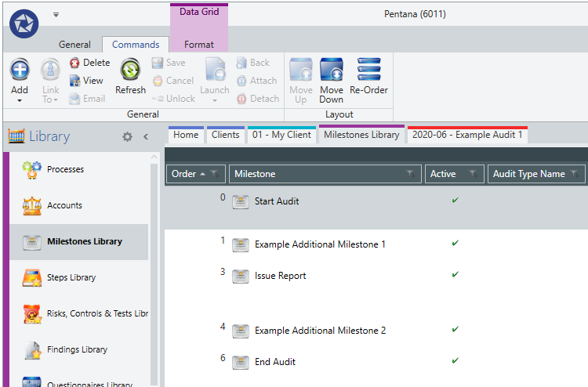This screenshot has height=387, width=588.
Task: Click the Link To icon
Action: click(51, 70)
